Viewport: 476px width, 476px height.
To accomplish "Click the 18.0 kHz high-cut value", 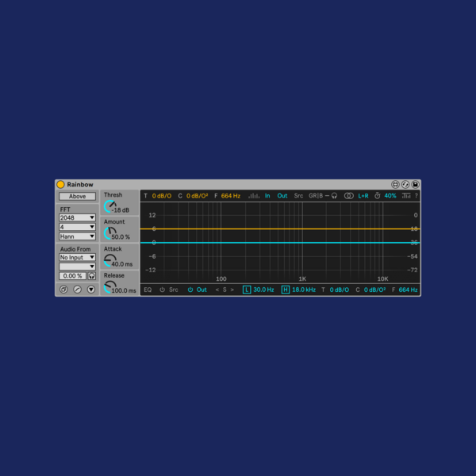I will pos(304,290).
